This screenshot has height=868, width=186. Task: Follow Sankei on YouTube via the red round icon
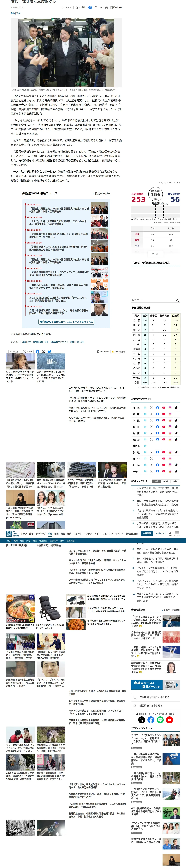point(169,719)
